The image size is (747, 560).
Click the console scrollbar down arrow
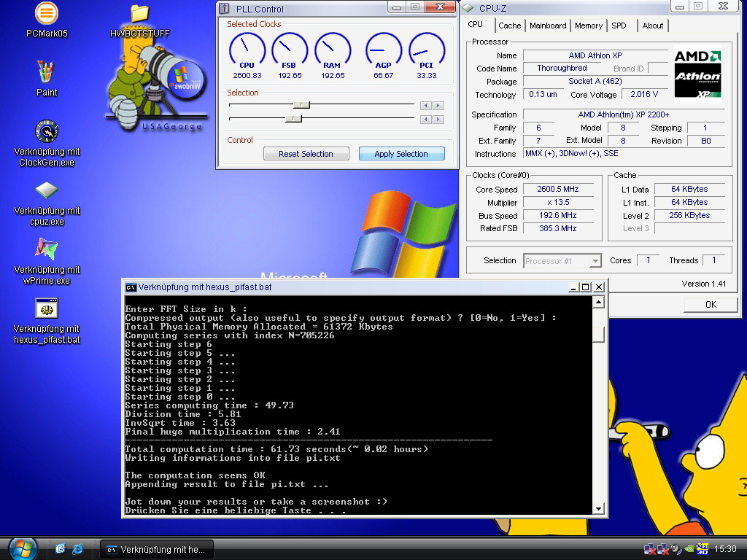click(x=598, y=508)
